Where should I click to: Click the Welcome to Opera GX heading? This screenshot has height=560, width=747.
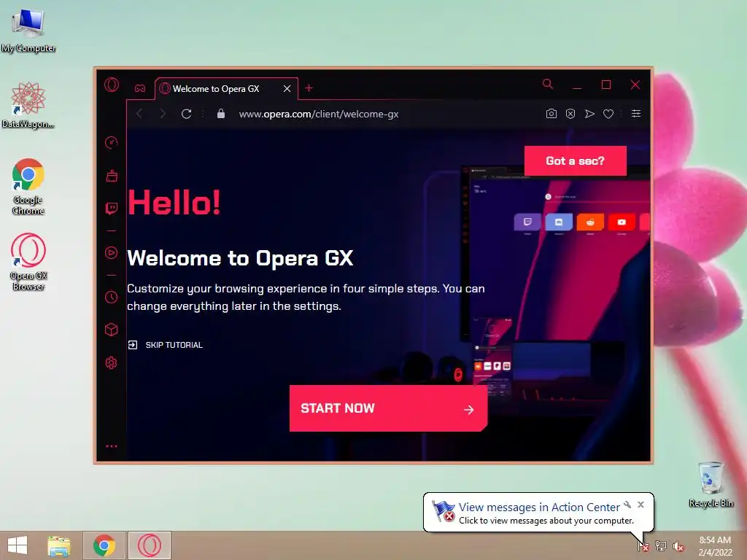coord(240,258)
